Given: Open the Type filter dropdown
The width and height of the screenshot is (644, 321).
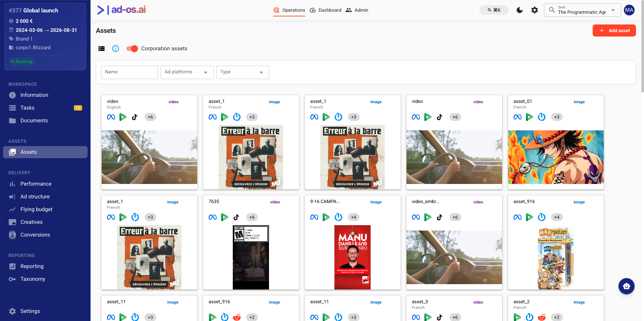Looking at the screenshot, I should [x=243, y=72].
